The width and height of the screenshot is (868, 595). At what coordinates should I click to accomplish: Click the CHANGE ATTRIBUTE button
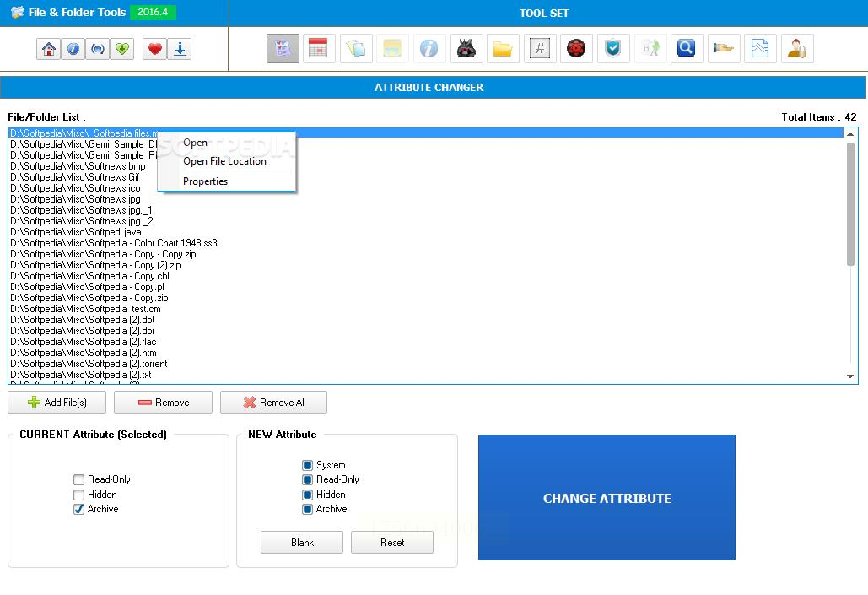(x=607, y=497)
